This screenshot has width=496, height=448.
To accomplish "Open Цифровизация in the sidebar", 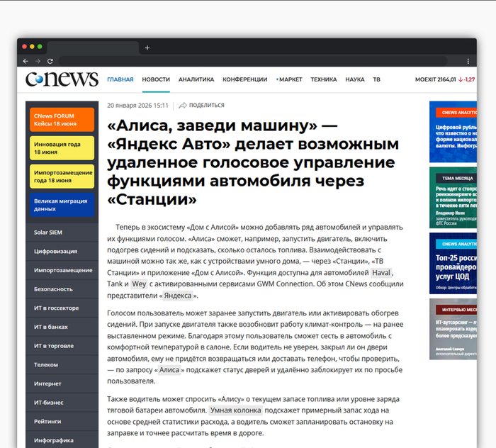I will (x=54, y=251).
